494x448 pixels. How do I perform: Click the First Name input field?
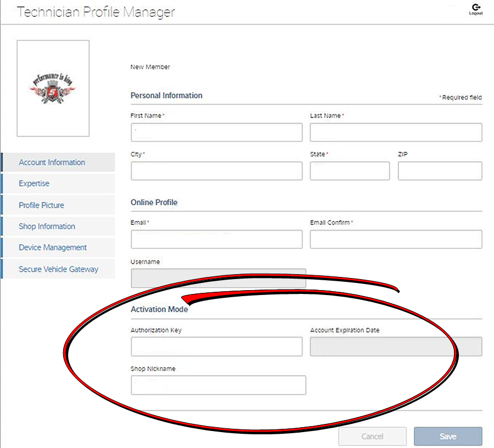216,133
